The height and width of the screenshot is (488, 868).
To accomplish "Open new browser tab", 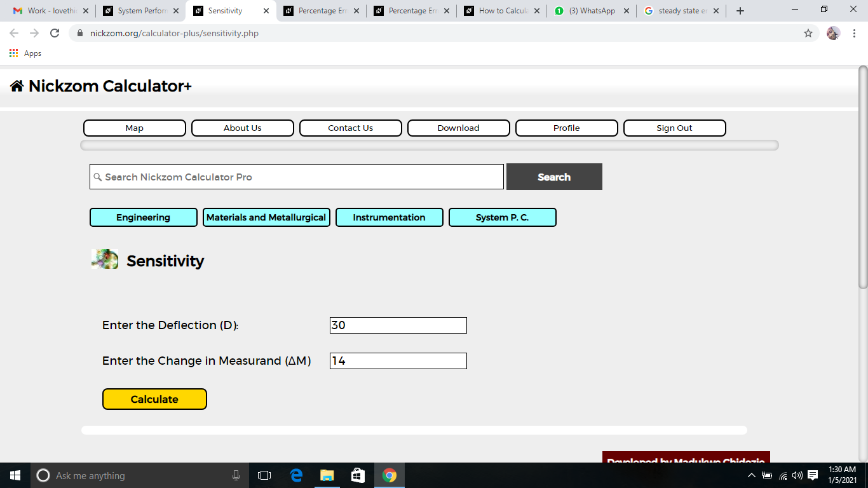I will (x=740, y=11).
